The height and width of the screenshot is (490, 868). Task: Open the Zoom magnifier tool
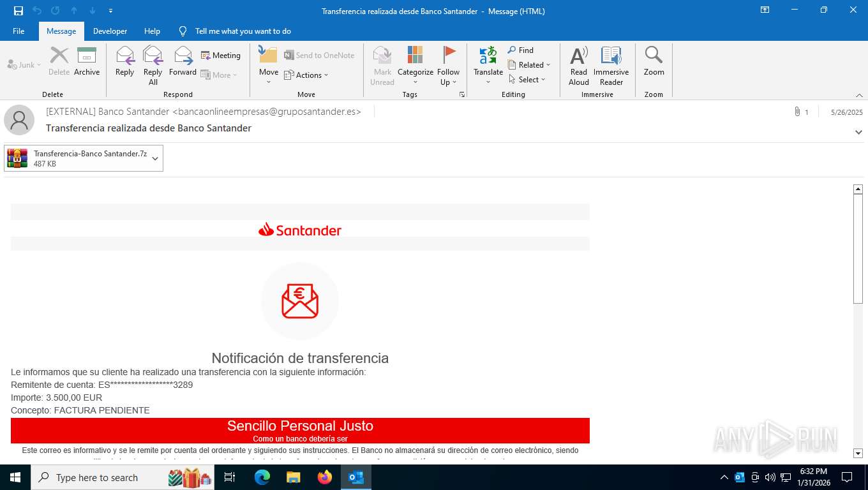coord(654,63)
